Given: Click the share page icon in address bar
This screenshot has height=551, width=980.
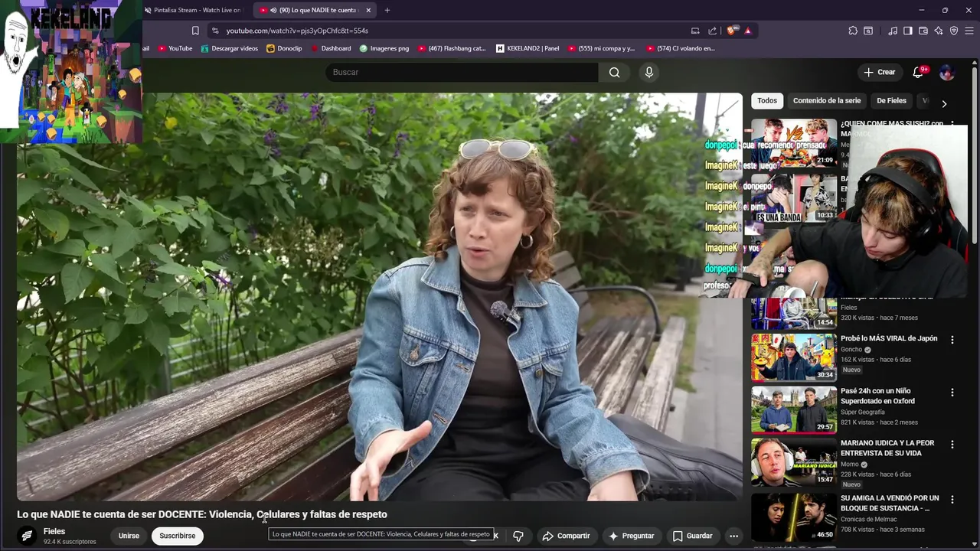Looking at the screenshot, I should tap(713, 31).
